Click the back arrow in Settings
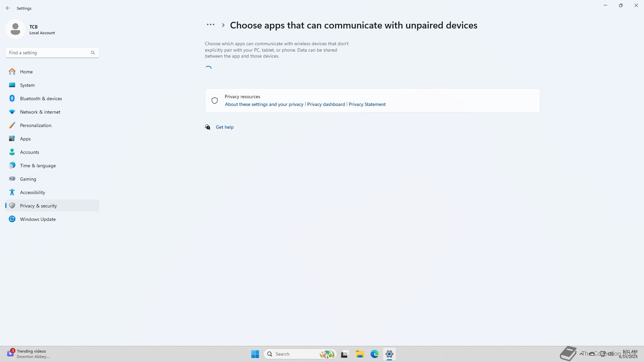Screen dimensions: 644x362 point(8,8)
